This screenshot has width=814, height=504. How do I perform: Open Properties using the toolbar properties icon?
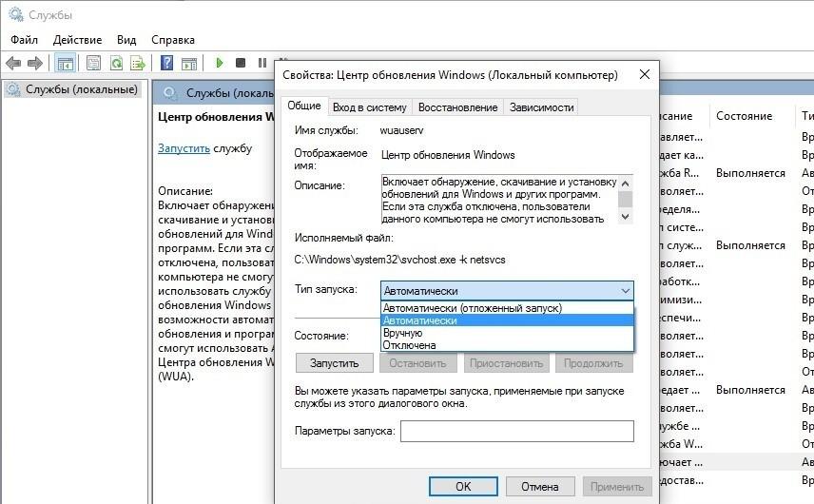(x=93, y=64)
